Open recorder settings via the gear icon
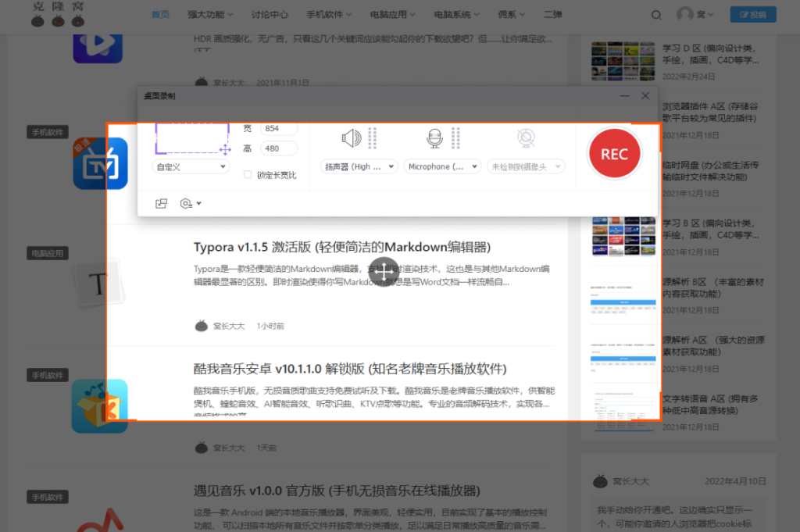 186,204
